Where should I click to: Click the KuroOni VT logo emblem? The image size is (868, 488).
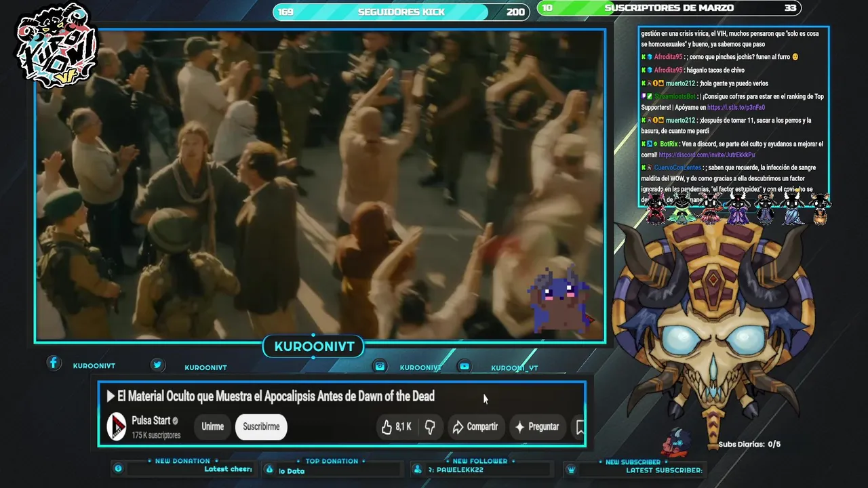pyautogui.click(x=57, y=45)
